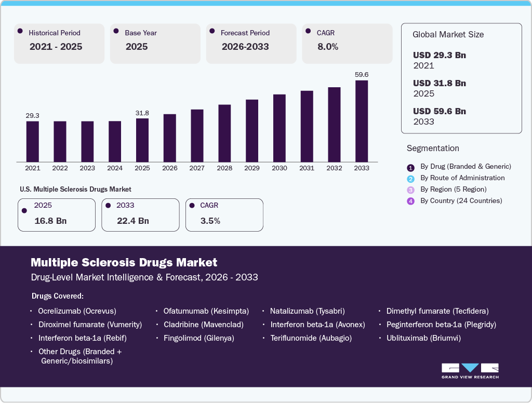Click the 2029 axis label
Viewport: 532px width, 403px height.
(252, 168)
